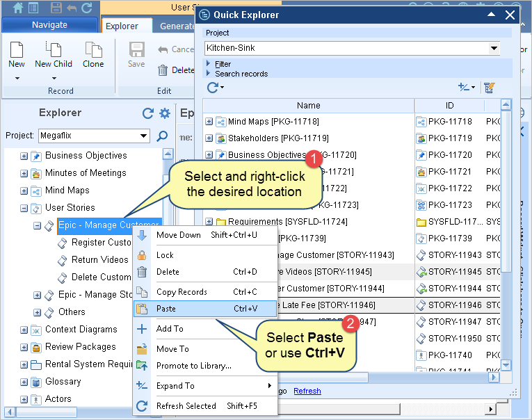Click the save disk icon in title bar
Image resolution: width=532 pixels, height=420 pixels.
click(56, 8)
